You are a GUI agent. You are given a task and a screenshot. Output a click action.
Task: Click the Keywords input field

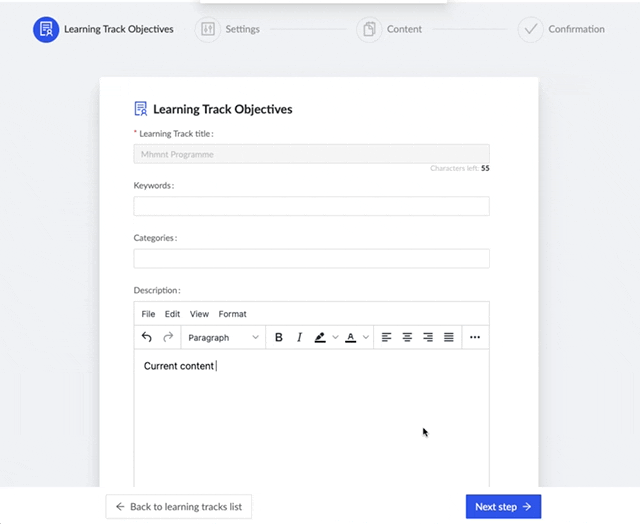click(x=311, y=206)
